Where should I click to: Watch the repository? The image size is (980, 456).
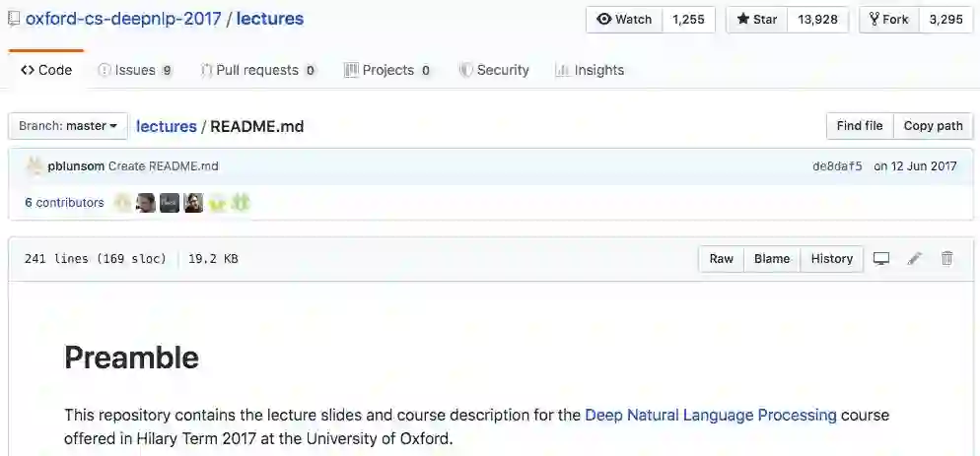[625, 20]
